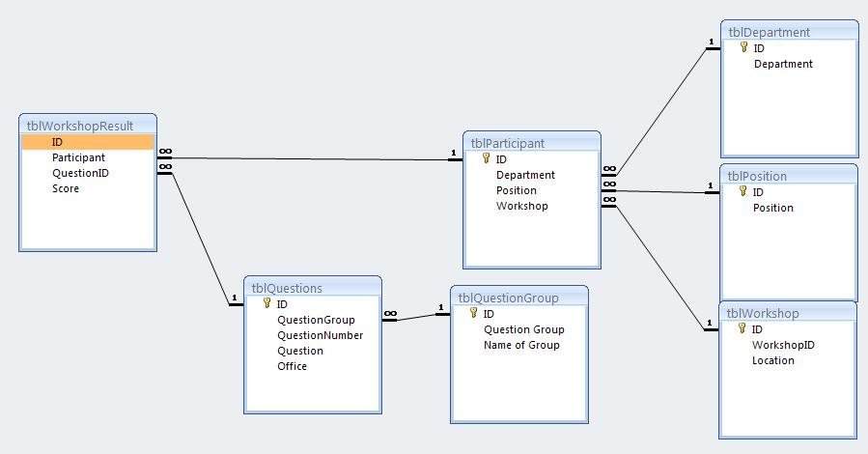Select the Name of Group field

(x=521, y=345)
